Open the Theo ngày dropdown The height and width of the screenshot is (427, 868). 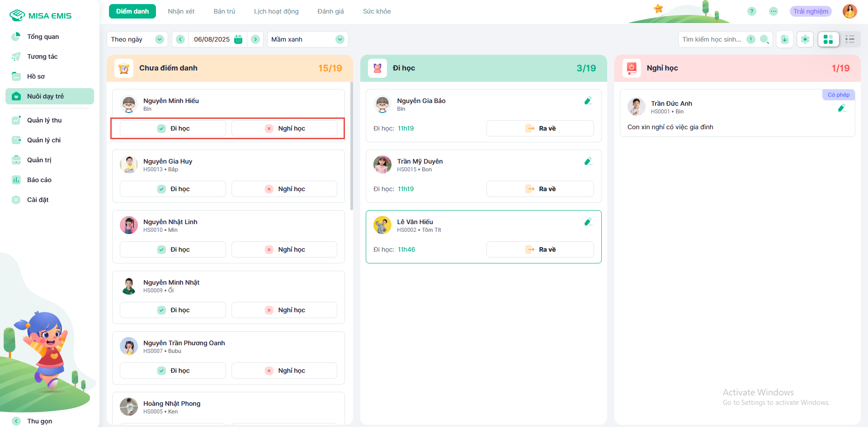(x=137, y=39)
